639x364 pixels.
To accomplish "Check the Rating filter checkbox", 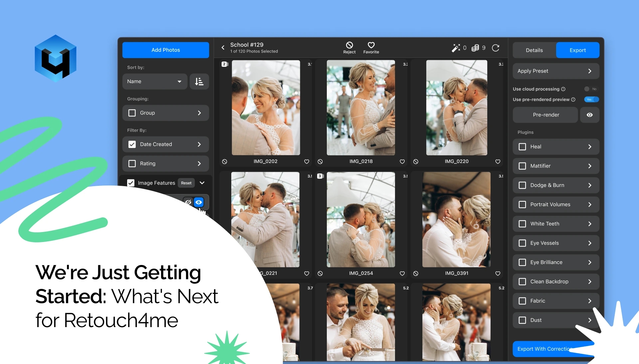I will click(132, 164).
